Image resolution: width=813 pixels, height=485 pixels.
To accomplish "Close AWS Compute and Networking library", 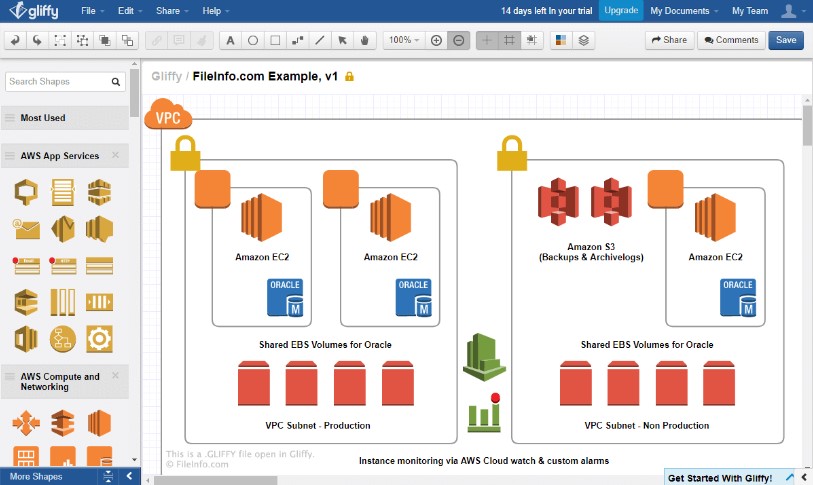I will 115,375.
